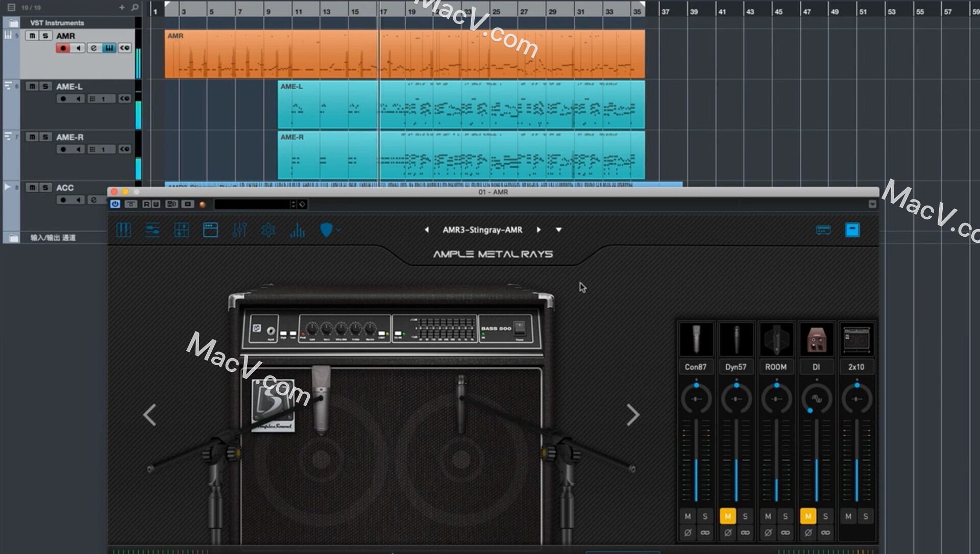The height and width of the screenshot is (554, 980).
Task: Solo the AMR track
Action: (45, 36)
